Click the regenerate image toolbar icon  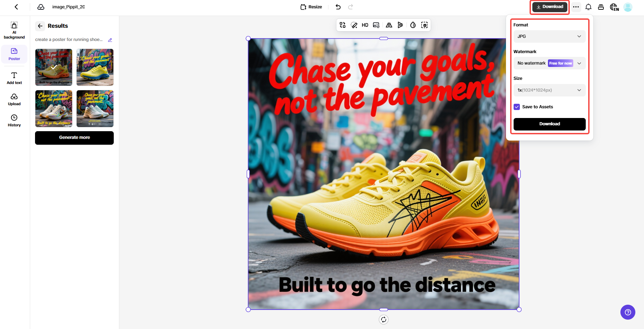coord(376,25)
